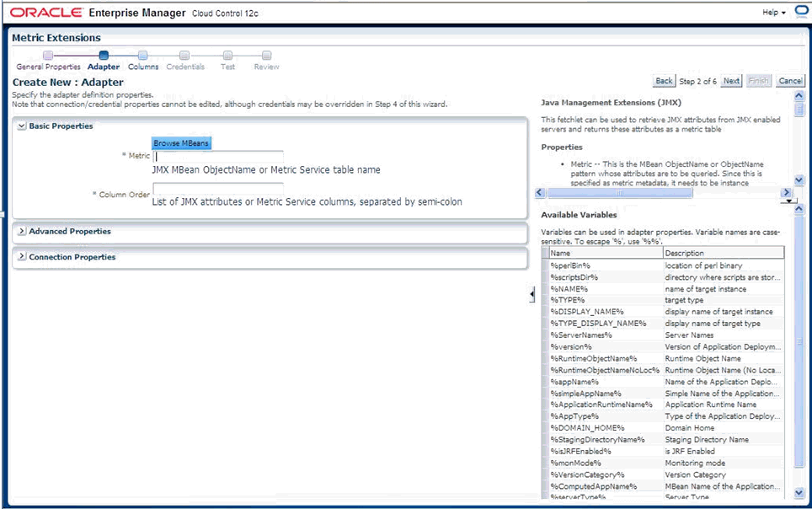Click help panel scroll left arrow

pos(540,193)
